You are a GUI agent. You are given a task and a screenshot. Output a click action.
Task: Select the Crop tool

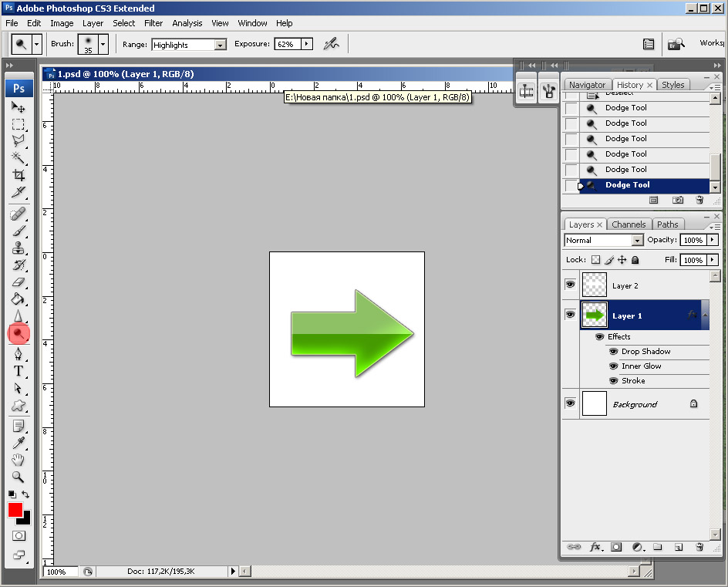tap(18, 175)
